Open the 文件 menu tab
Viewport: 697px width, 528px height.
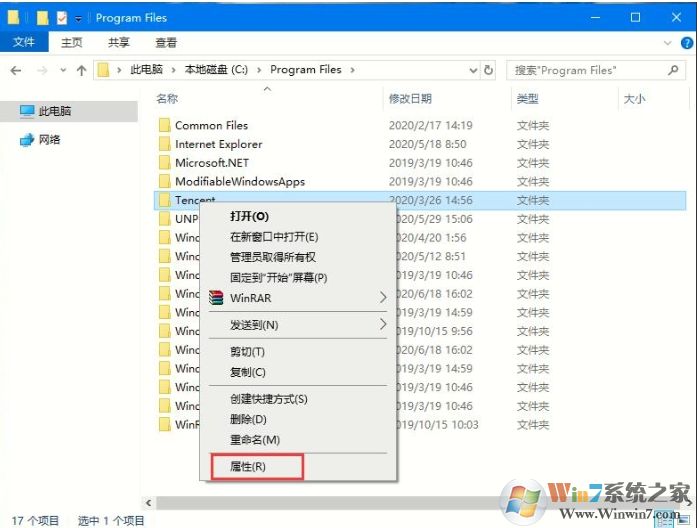point(24,42)
